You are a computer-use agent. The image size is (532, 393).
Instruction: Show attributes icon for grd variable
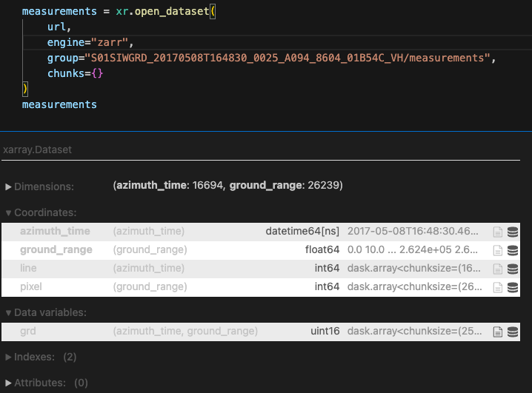[498, 332]
